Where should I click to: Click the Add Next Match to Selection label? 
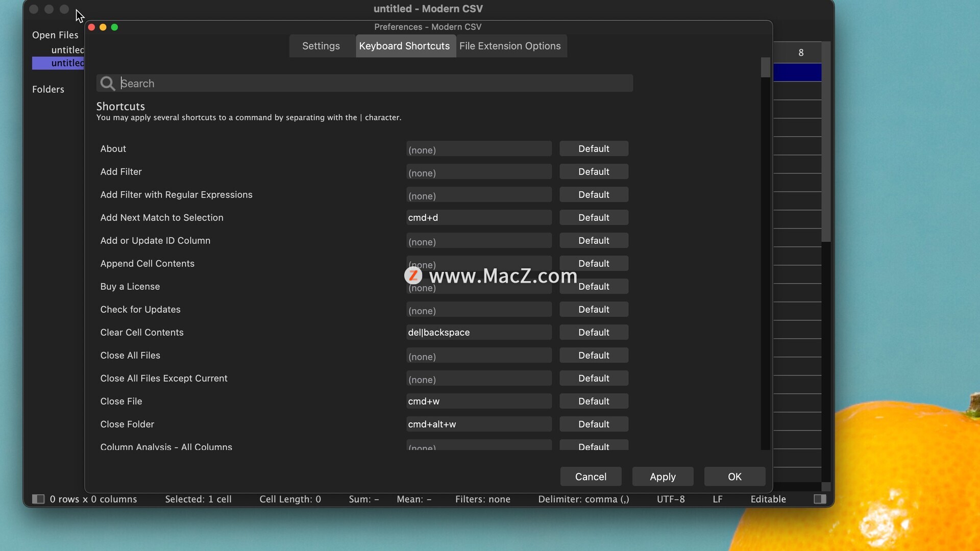(x=162, y=218)
